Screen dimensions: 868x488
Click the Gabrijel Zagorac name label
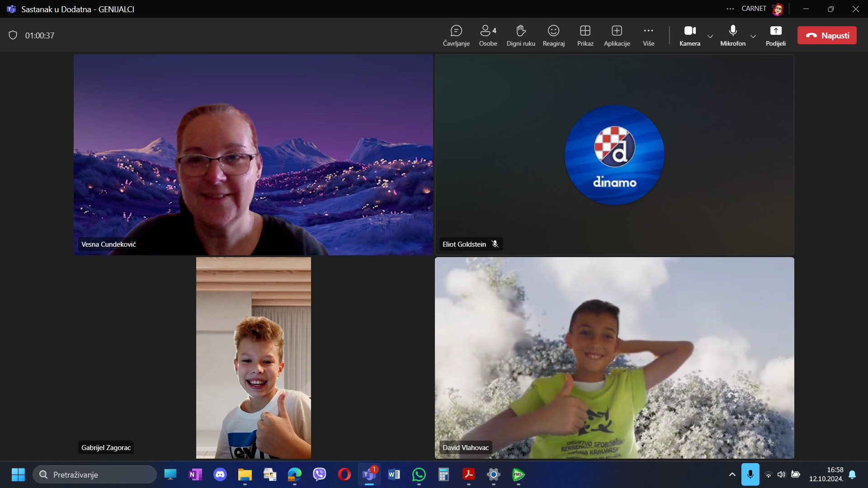tap(106, 447)
